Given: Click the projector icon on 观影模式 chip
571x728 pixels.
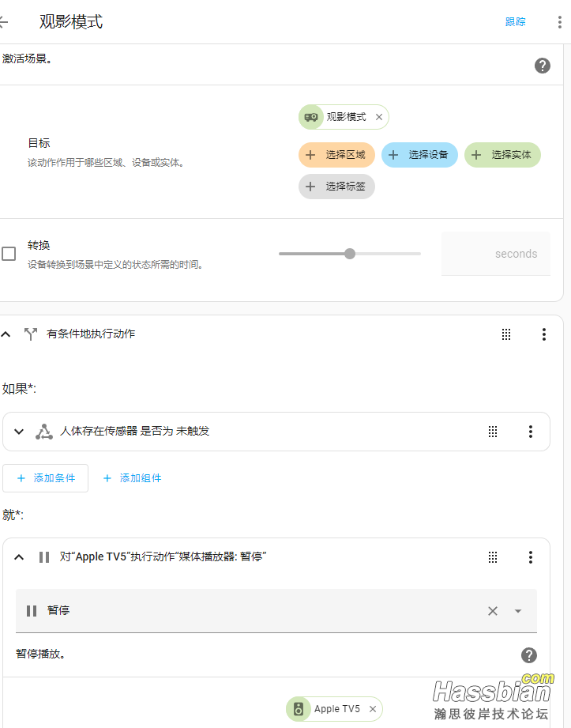Looking at the screenshot, I should (311, 117).
